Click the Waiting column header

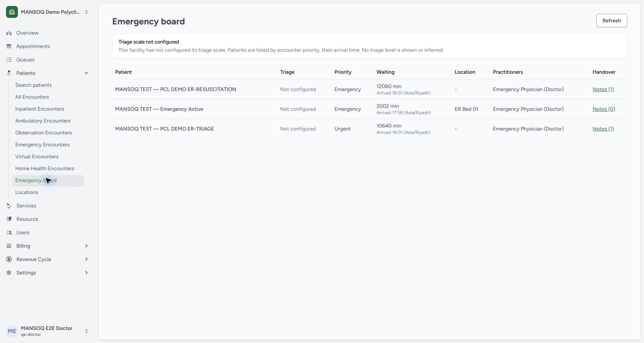click(x=385, y=72)
